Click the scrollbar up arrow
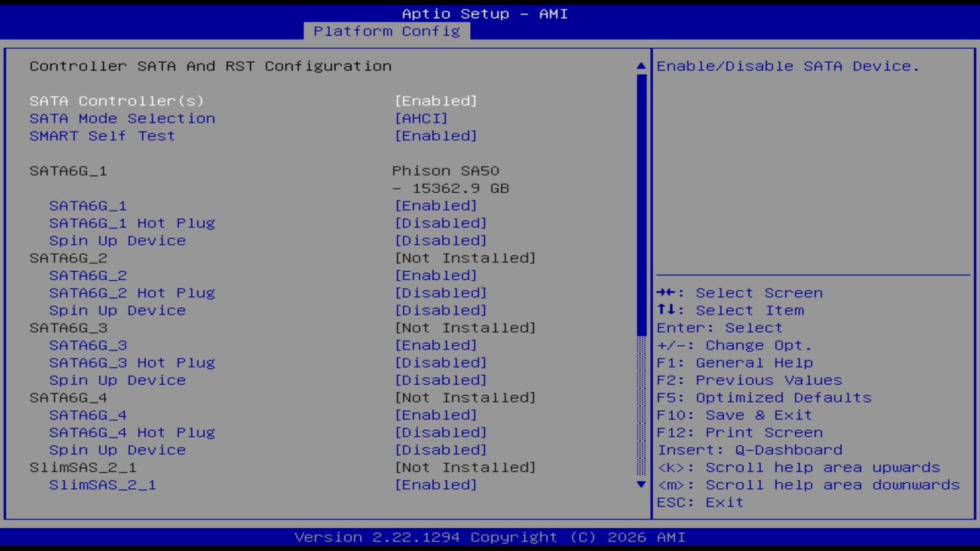Screen dimensions: 980x551 [x=640, y=66]
